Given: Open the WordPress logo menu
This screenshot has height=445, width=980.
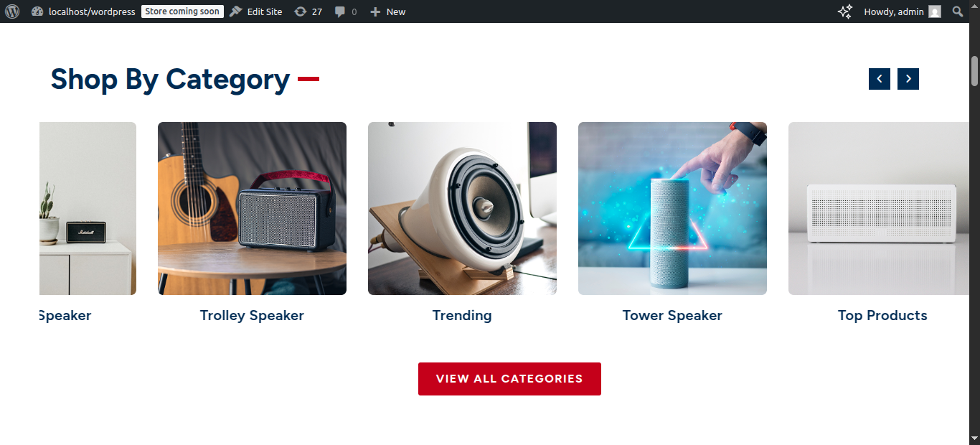Looking at the screenshot, I should [12, 11].
